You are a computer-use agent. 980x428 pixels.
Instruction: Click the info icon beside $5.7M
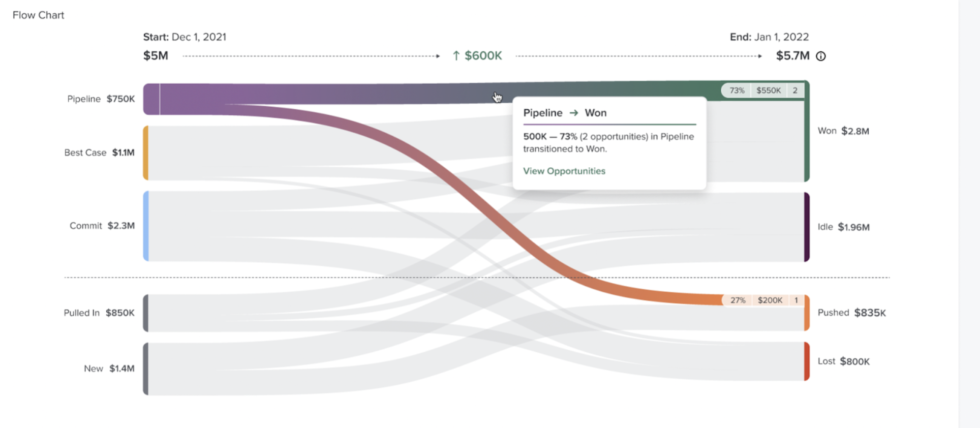tap(821, 56)
